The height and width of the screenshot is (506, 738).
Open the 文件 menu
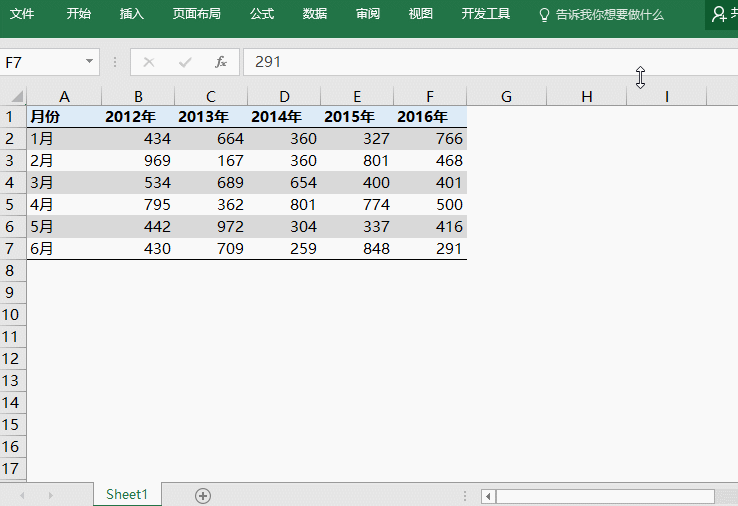tap(22, 14)
